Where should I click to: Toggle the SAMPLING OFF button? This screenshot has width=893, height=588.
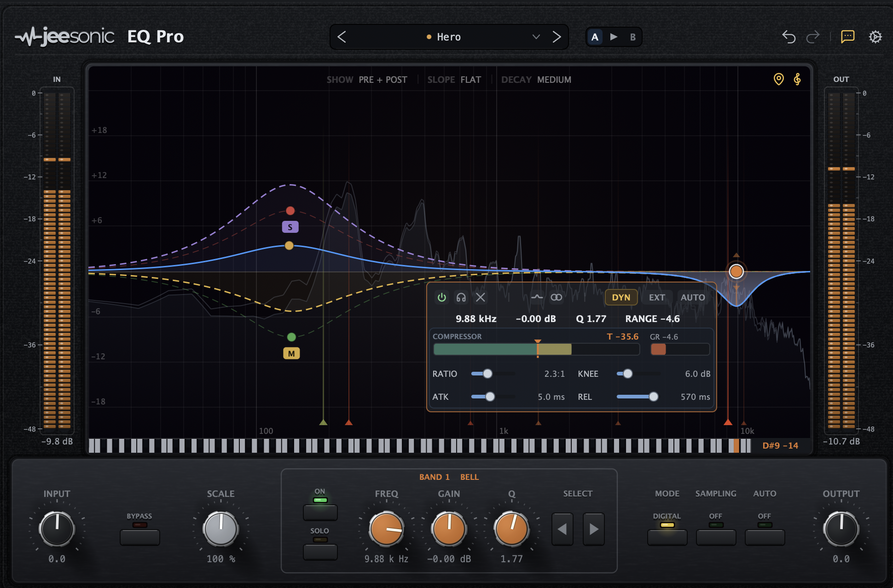716,537
